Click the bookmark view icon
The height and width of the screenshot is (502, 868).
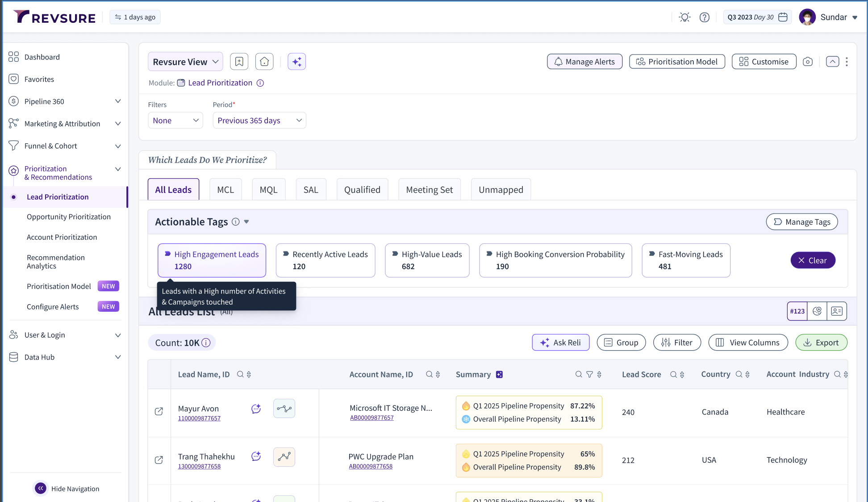239,62
